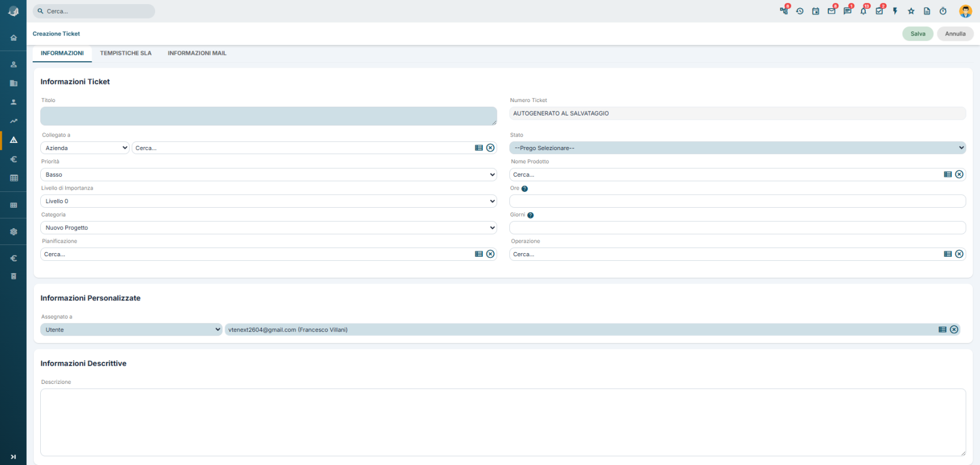The image size is (980, 465).
Task: Open the Categoria dropdown showing Nuovo Progetto
Action: 268,228
